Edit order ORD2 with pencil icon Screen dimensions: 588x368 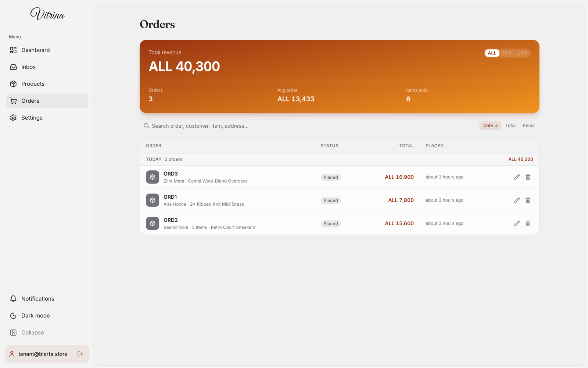517,223
